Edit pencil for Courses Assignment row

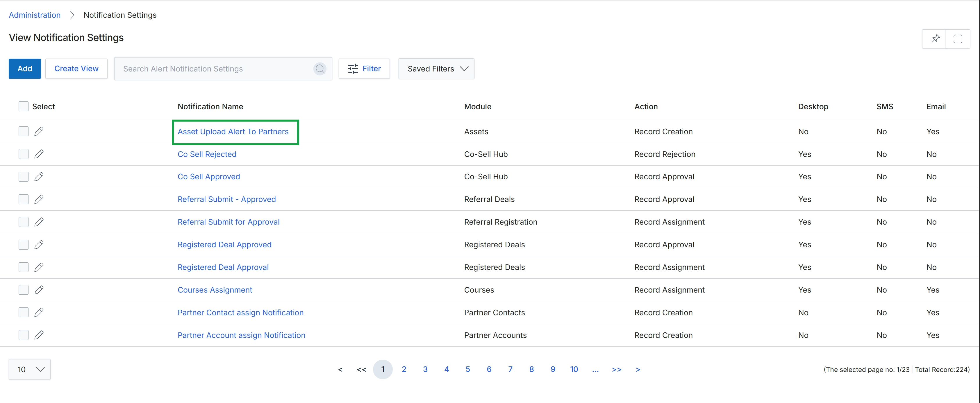[39, 290]
